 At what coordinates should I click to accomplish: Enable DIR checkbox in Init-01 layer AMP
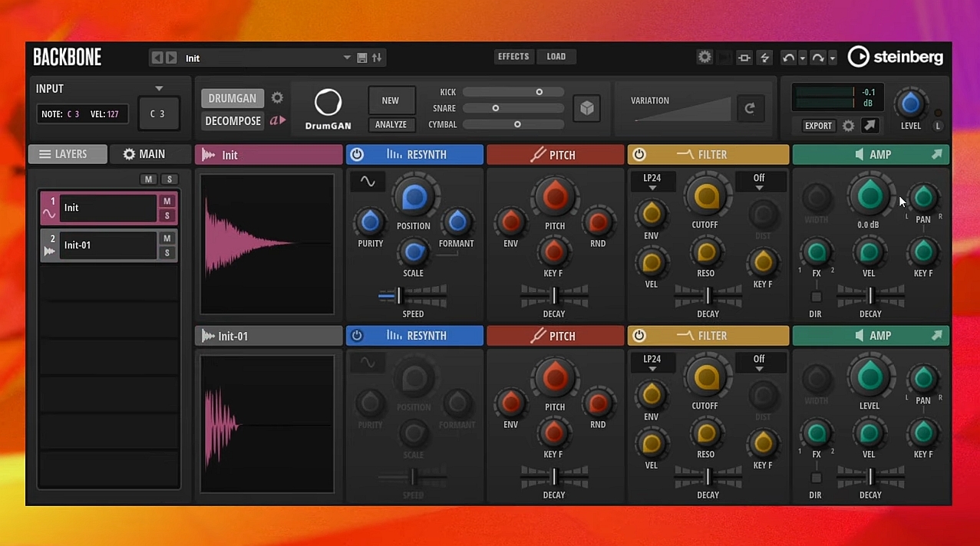[x=817, y=478]
